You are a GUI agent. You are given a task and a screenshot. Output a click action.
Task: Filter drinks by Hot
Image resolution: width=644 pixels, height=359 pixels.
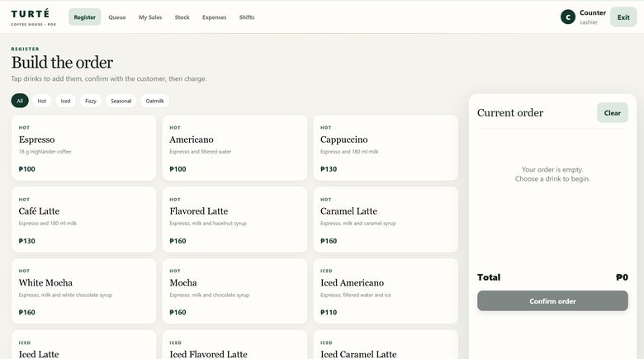point(42,101)
